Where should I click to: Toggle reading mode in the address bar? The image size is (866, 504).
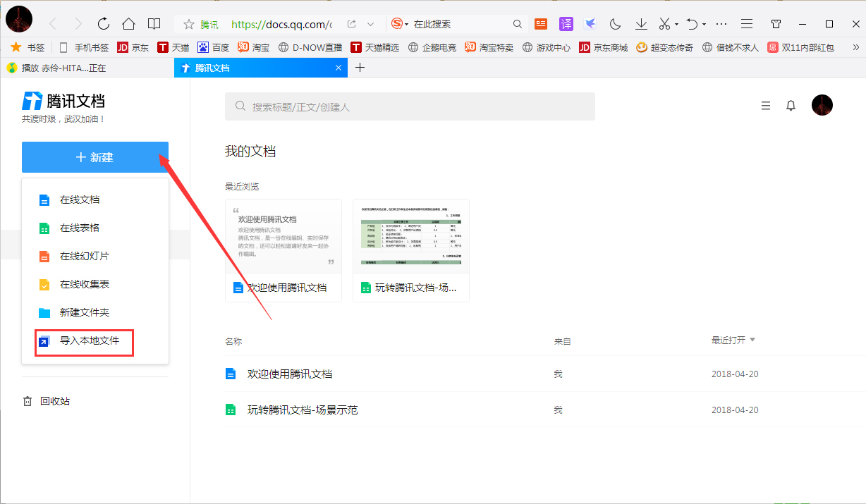154,23
